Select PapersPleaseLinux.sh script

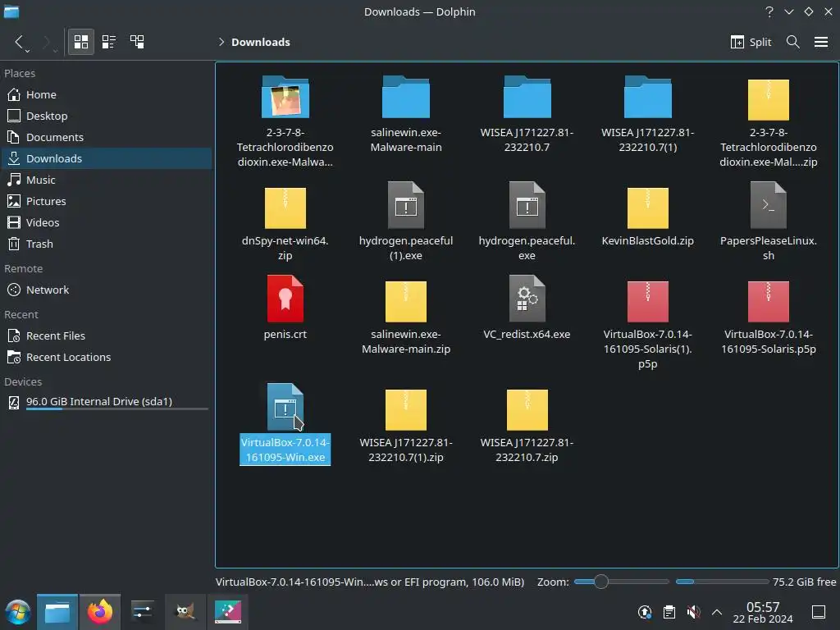point(768,222)
